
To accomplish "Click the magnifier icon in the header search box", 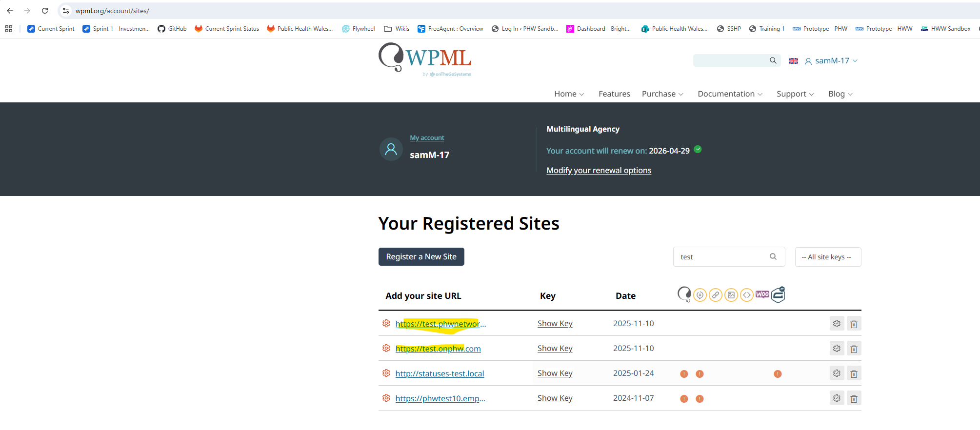I will [773, 60].
